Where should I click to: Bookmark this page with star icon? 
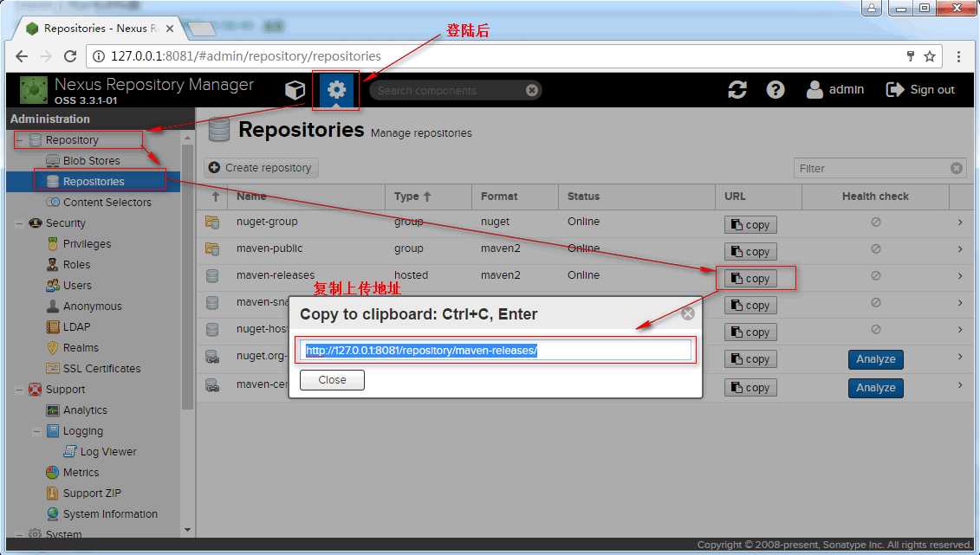click(930, 56)
